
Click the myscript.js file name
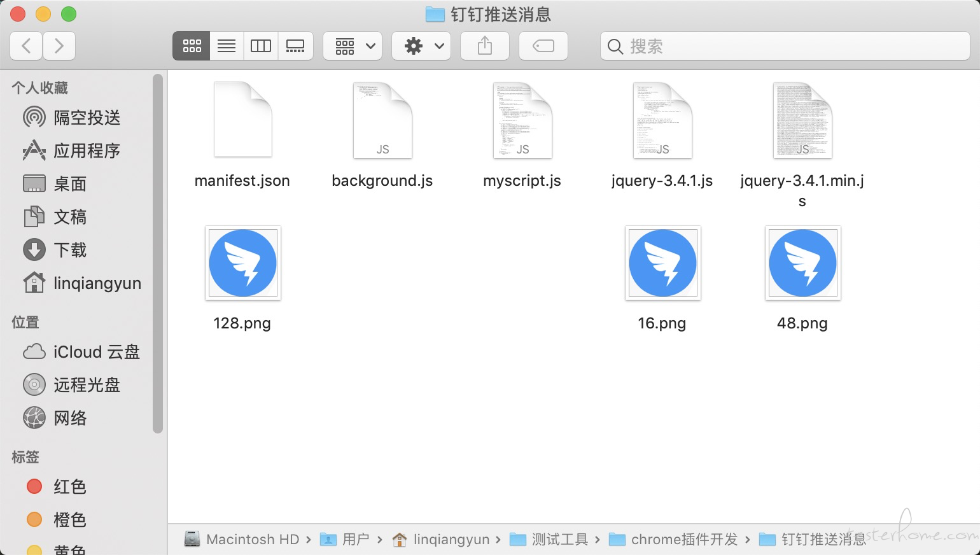click(x=522, y=181)
